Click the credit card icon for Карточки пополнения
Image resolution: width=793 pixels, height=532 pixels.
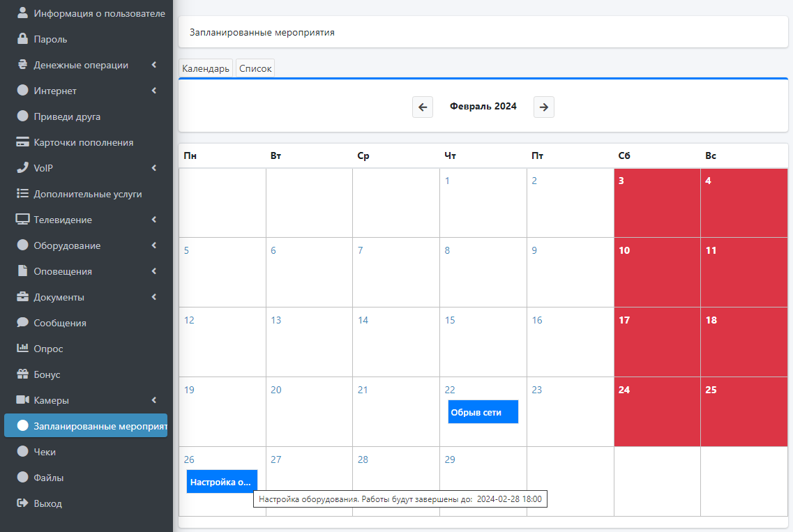click(x=22, y=142)
